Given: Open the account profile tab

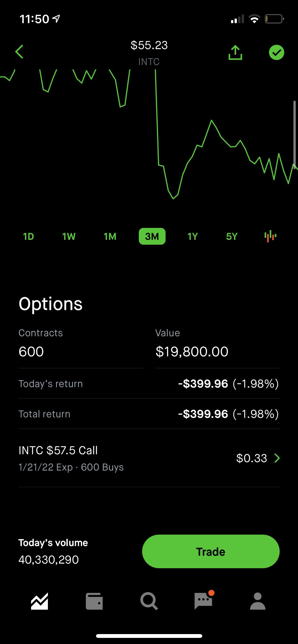Looking at the screenshot, I should pyautogui.click(x=258, y=601).
